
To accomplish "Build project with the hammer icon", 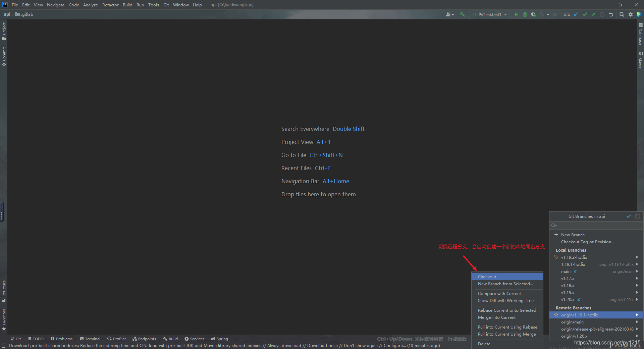I will click(462, 14).
